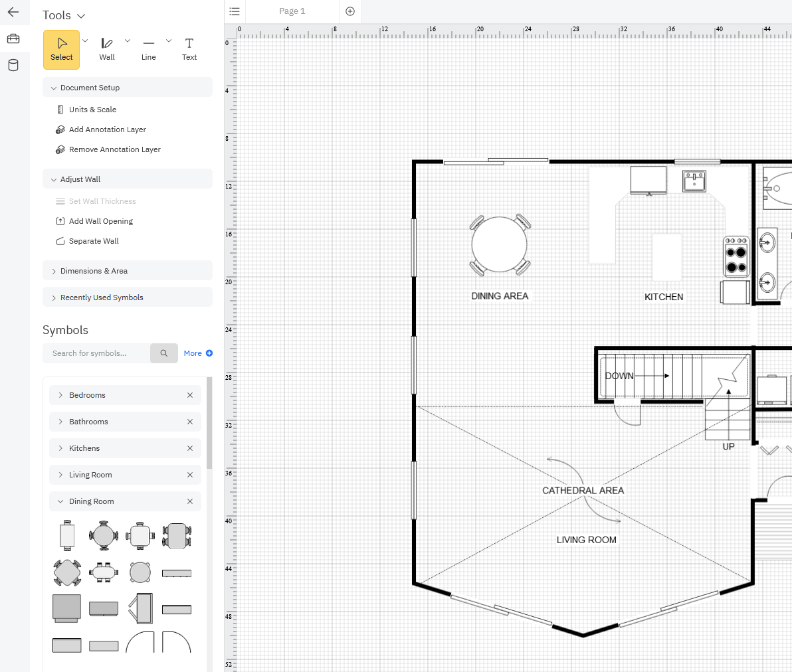Activate the Text tool

click(x=189, y=48)
